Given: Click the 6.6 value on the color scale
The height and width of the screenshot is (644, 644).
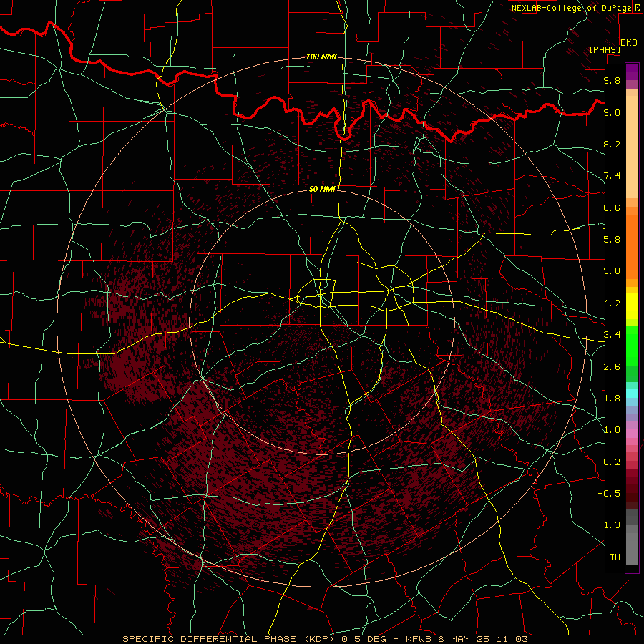Looking at the screenshot, I should 612,208.
